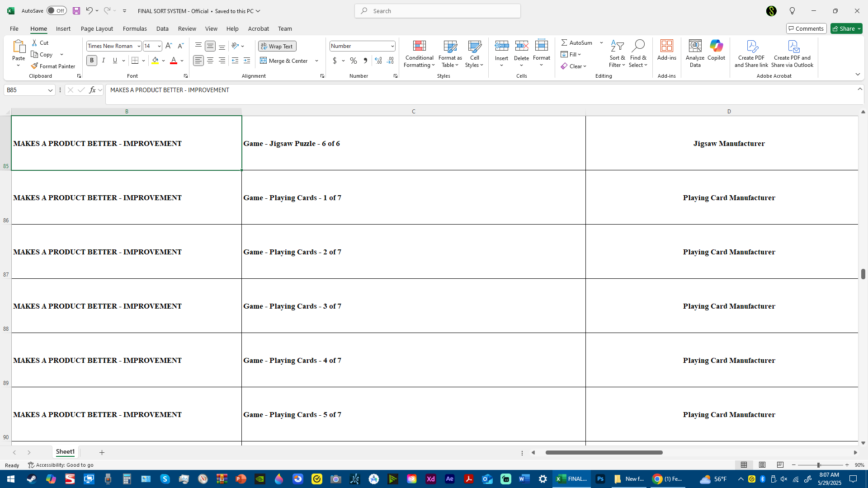Click the zoom slider in status bar

click(x=818, y=465)
